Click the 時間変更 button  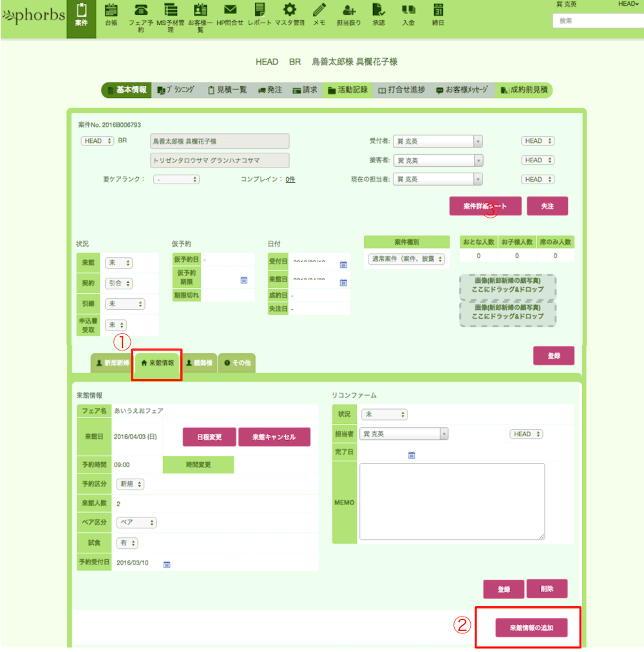[x=198, y=465]
